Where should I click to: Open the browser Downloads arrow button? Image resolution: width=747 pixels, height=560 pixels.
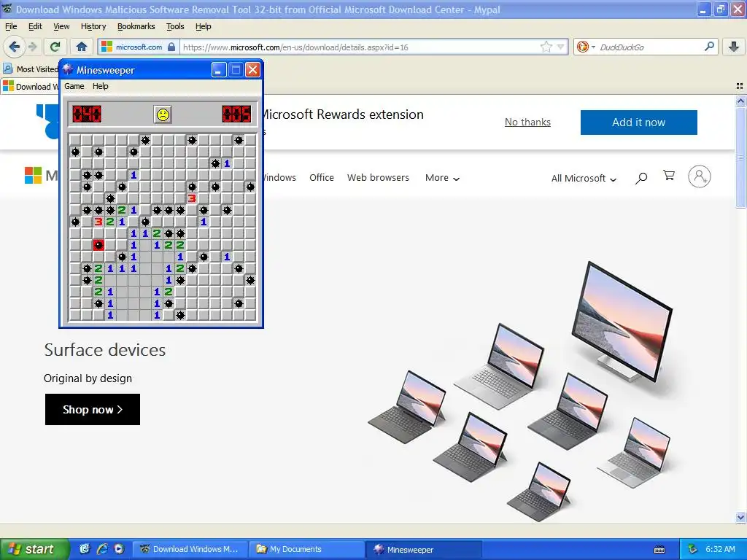[x=734, y=47]
